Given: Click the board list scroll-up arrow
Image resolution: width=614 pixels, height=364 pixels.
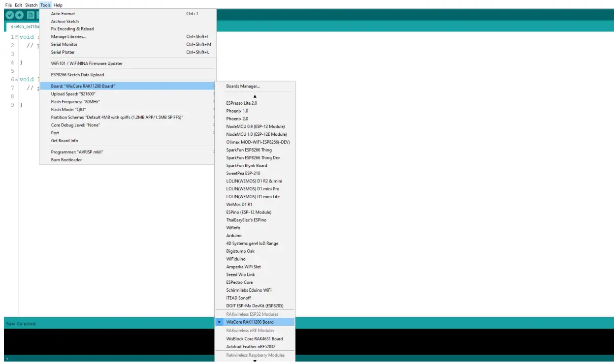Looking at the screenshot, I should pyautogui.click(x=255, y=96).
